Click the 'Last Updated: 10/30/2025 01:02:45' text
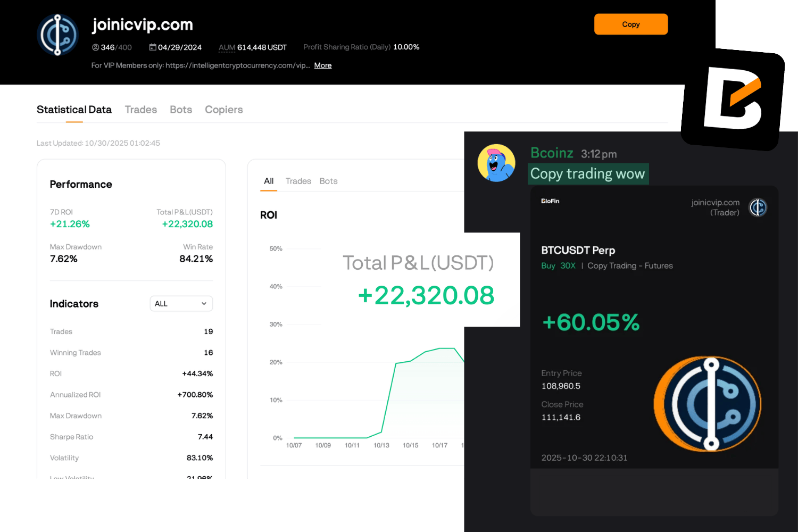Viewport: 798px width, 532px height. click(x=98, y=143)
